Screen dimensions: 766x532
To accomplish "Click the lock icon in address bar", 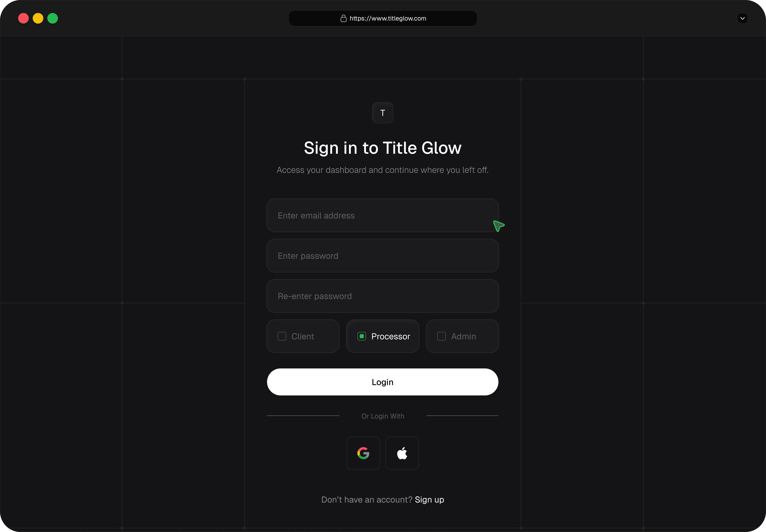I will tap(343, 18).
